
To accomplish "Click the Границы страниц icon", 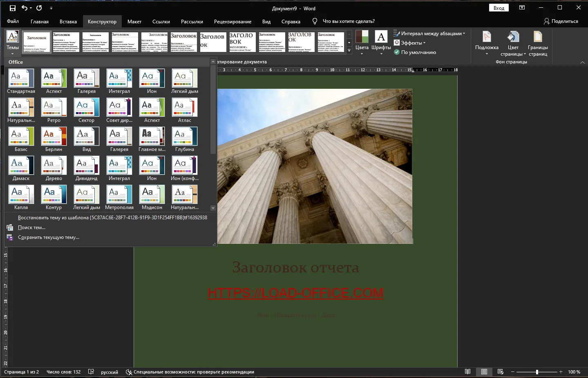I will pyautogui.click(x=538, y=37).
